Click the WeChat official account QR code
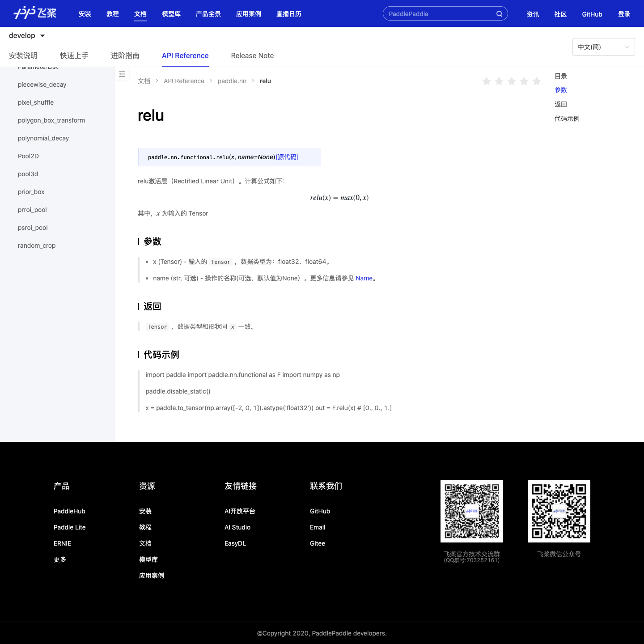 [559, 511]
